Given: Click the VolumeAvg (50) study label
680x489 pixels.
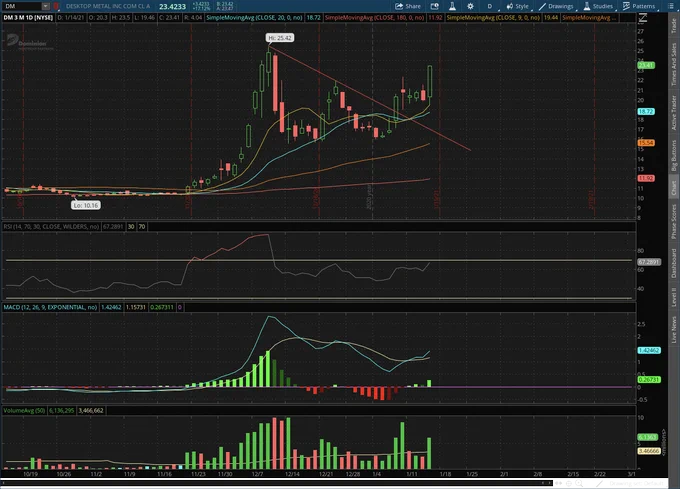Looking at the screenshot, I should [24, 410].
